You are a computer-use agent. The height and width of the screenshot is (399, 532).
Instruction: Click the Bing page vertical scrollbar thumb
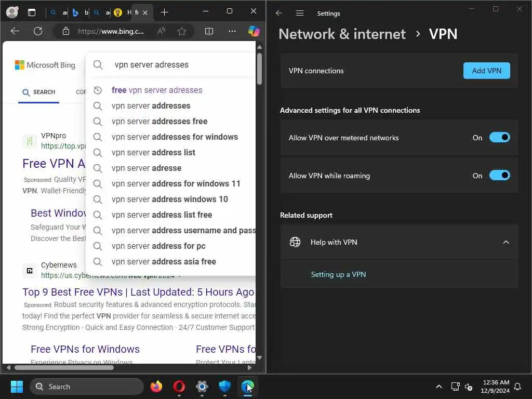(260, 69)
